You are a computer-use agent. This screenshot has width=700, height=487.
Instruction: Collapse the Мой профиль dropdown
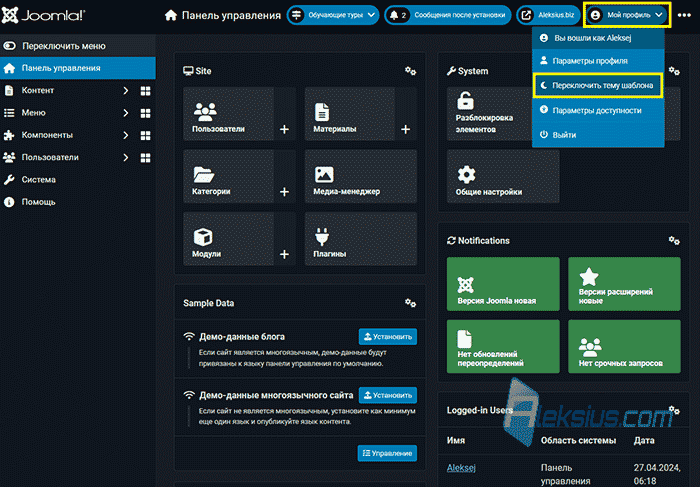tap(626, 15)
